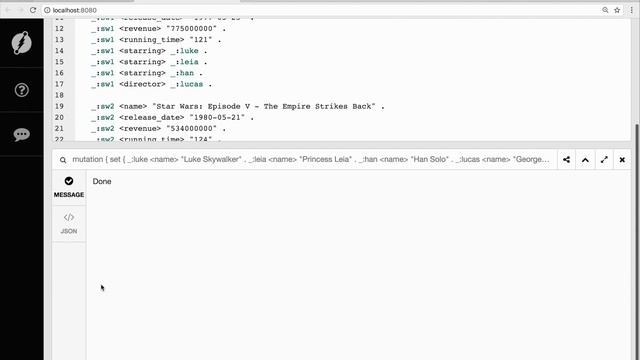Viewport: 640px width, 360px height.
Task: Click the "Done" message text
Action: point(102,181)
